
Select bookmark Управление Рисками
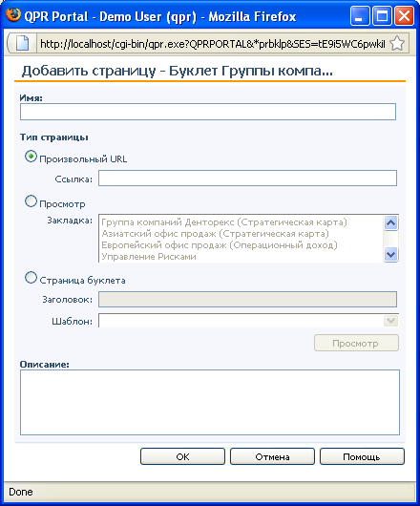(x=149, y=257)
